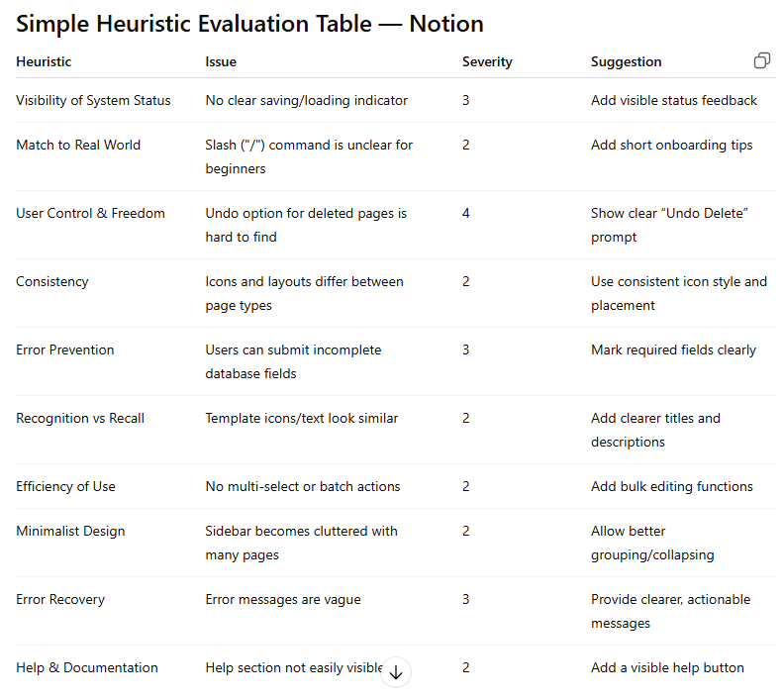
Task: Click the Minimalist Design cell
Action: pyautogui.click(x=70, y=531)
